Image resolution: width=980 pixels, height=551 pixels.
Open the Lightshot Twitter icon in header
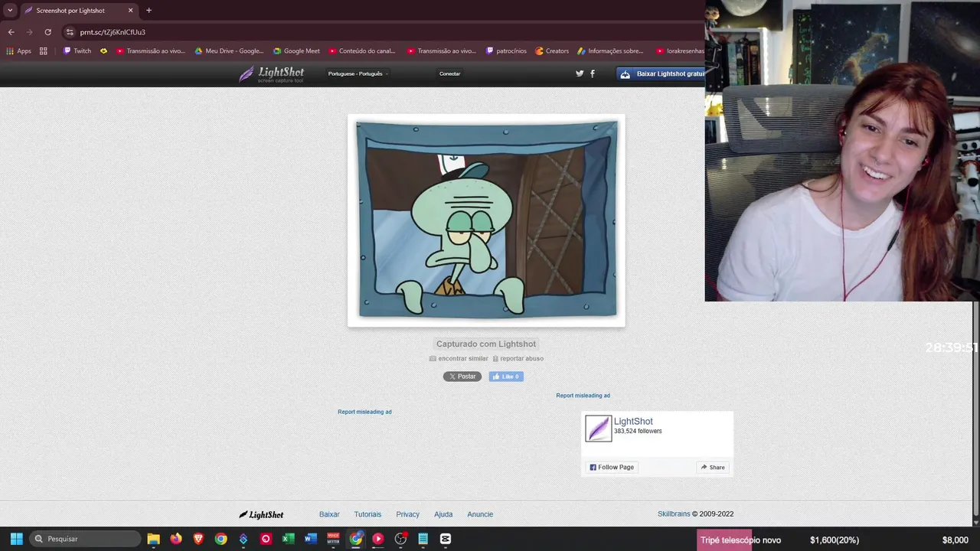click(x=580, y=73)
